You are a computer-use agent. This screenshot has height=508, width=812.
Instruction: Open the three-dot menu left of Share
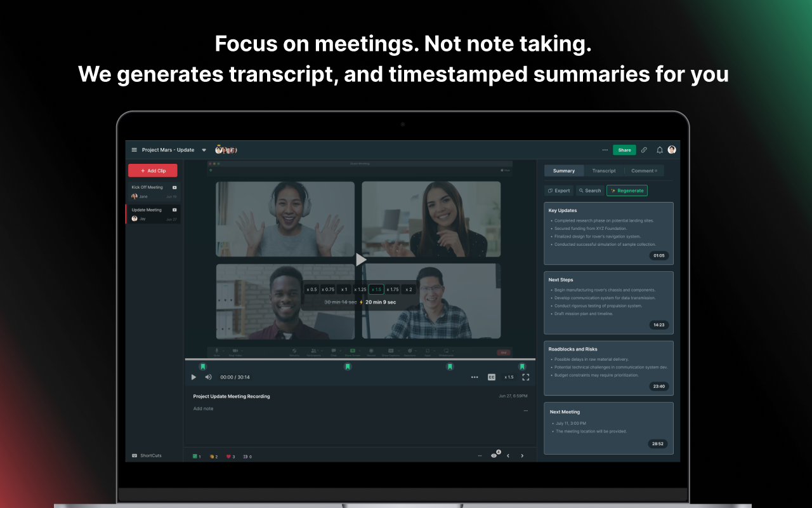[x=605, y=150]
